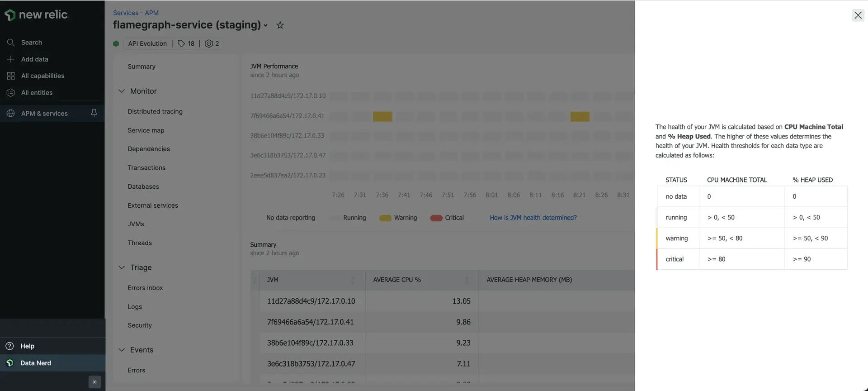
Task: Click the green entity health status icon
Action: [116, 43]
